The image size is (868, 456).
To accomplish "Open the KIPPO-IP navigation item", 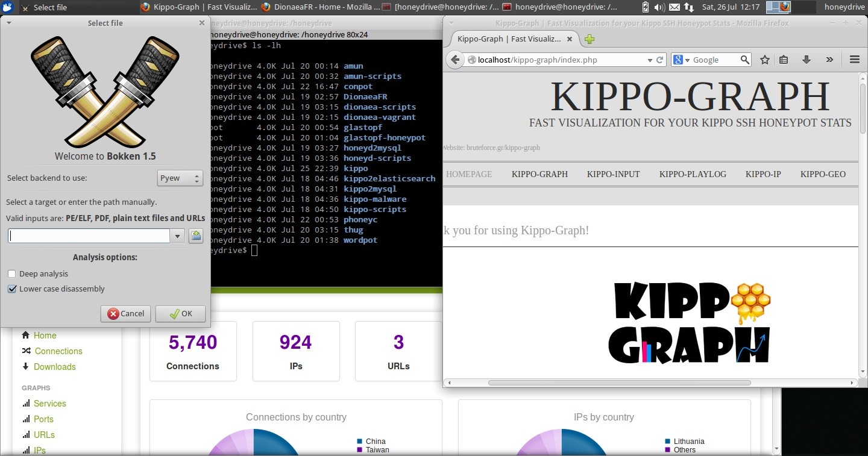I will pyautogui.click(x=763, y=174).
